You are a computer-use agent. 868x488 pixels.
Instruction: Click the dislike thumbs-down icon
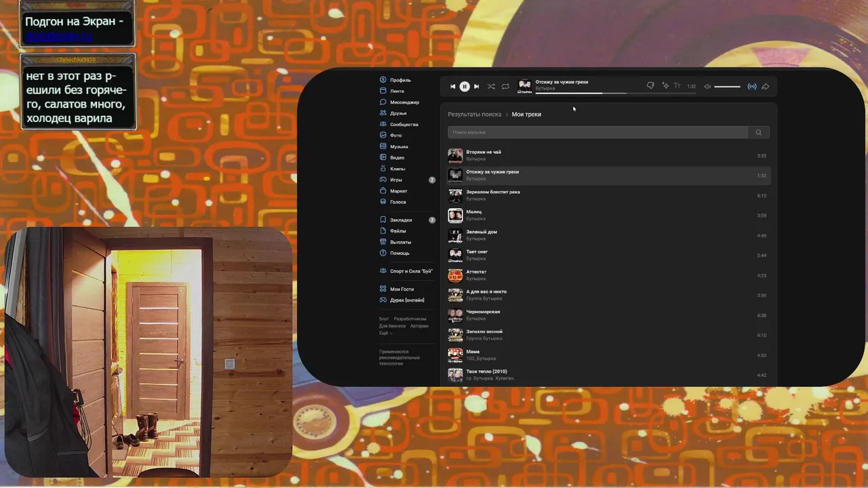pos(650,86)
